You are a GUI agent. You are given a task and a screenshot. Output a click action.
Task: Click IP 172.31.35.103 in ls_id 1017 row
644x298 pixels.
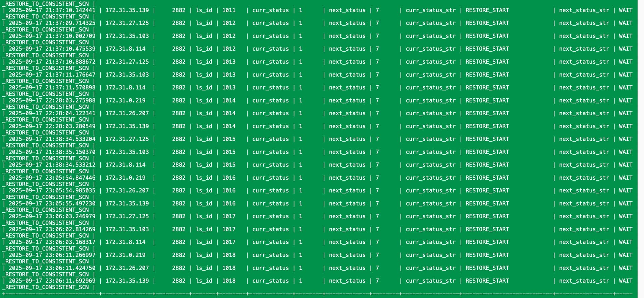click(127, 229)
